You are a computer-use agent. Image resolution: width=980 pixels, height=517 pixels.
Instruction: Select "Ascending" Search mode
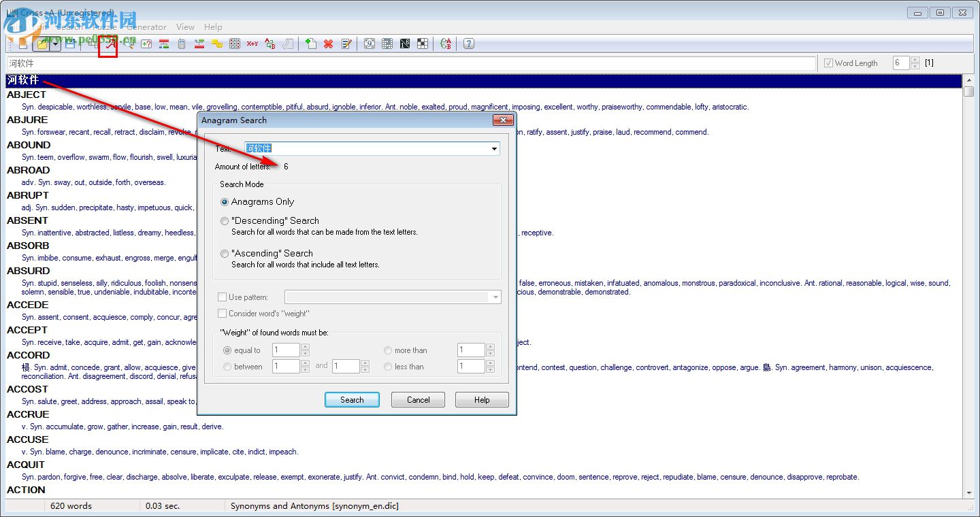click(x=225, y=254)
